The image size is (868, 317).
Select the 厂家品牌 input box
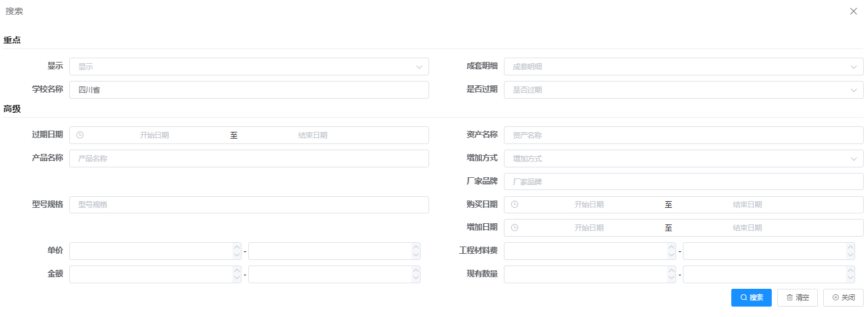click(683, 182)
